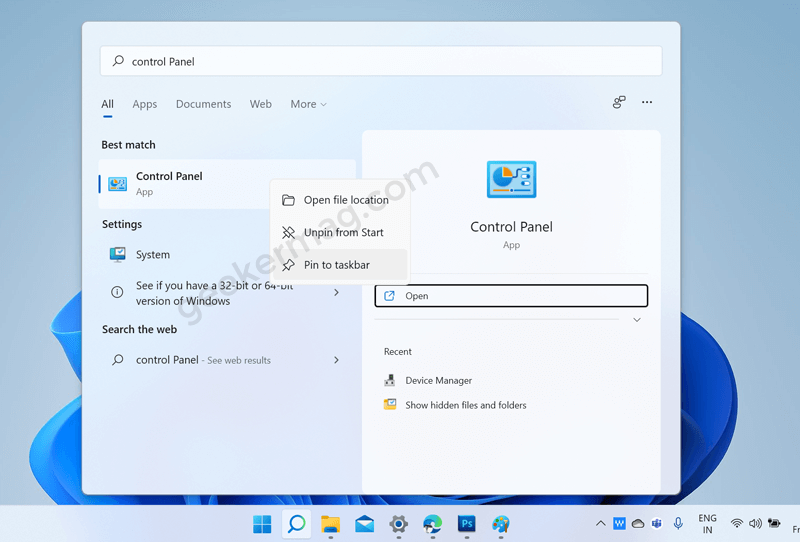Image resolution: width=800 pixels, height=542 pixels.
Task: Open the three-dot options menu
Action: (x=646, y=103)
